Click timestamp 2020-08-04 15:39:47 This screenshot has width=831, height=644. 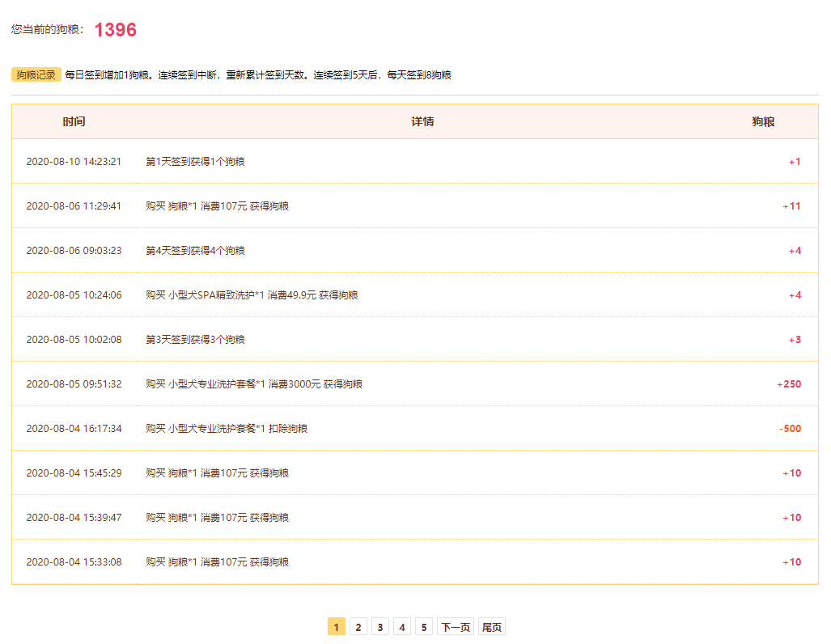click(x=74, y=517)
